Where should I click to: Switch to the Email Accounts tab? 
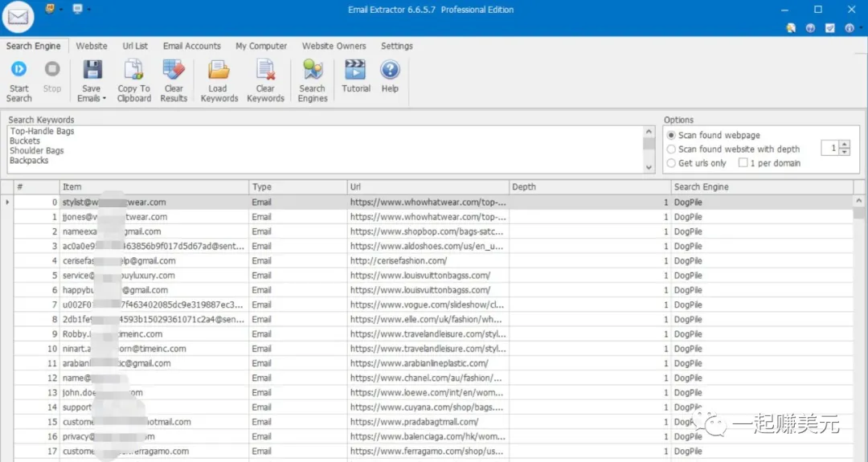[x=191, y=47]
